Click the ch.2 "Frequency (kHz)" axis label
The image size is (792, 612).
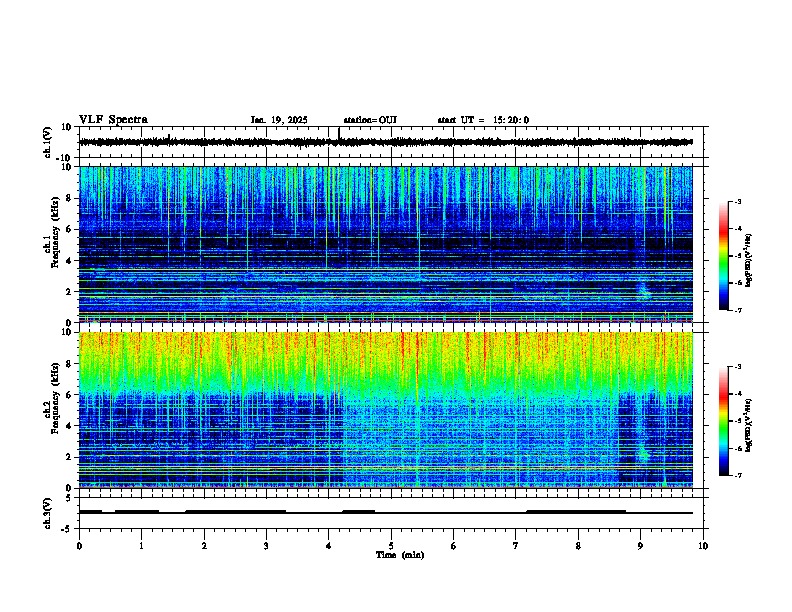click(55, 398)
